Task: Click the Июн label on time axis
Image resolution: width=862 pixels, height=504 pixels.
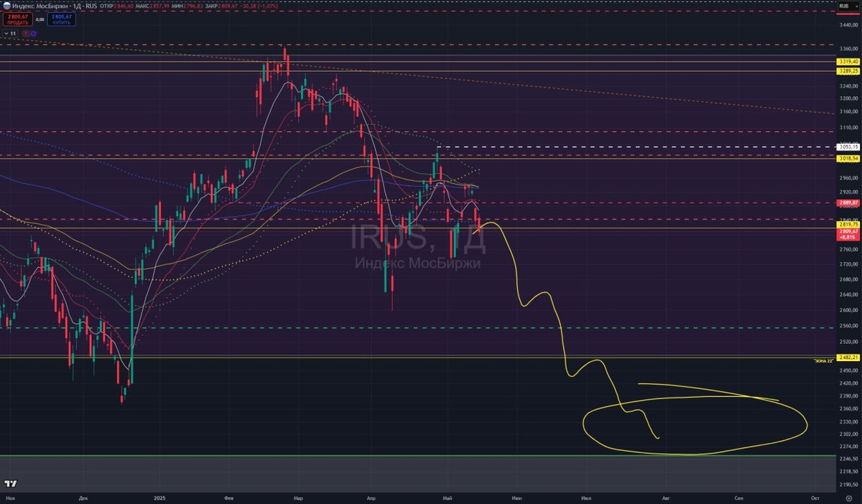Action: coord(516,497)
